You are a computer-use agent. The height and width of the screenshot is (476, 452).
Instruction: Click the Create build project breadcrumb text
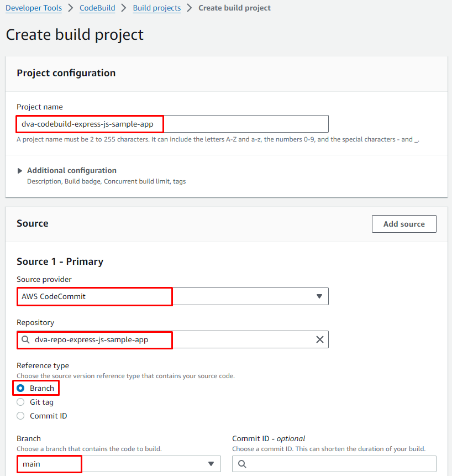click(x=234, y=8)
